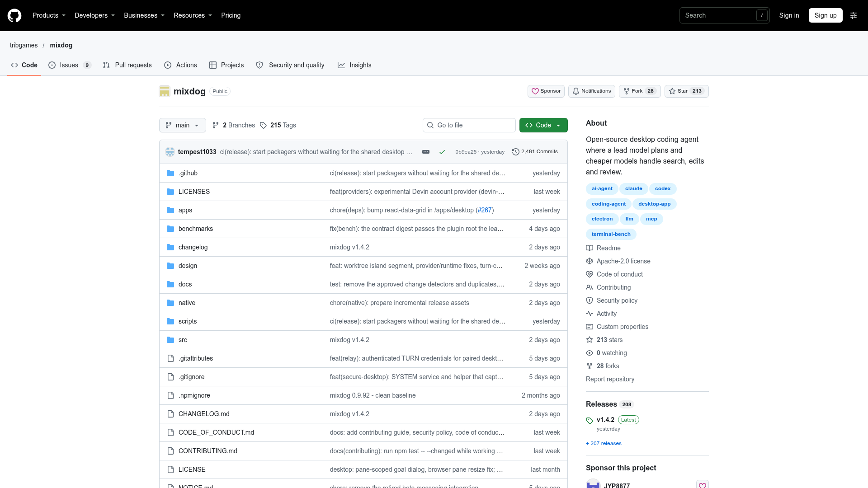The height and width of the screenshot is (488, 868).
Task: Click the Go to file input
Action: click(469, 125)
